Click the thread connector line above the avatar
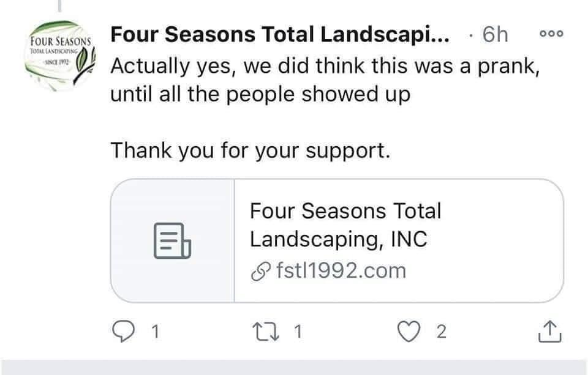Image resolution: width=588 pixels, height=375 pixels. [59, 6]
